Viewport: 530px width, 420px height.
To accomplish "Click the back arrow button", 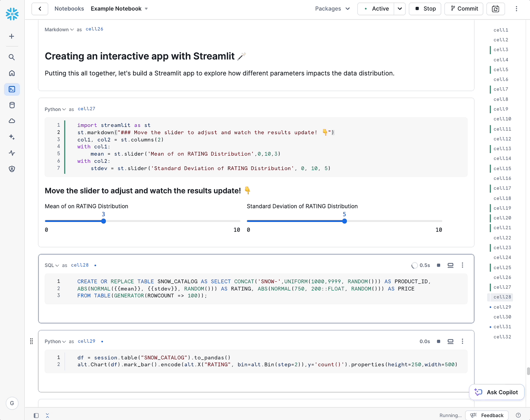I will [x=40, y=9].
